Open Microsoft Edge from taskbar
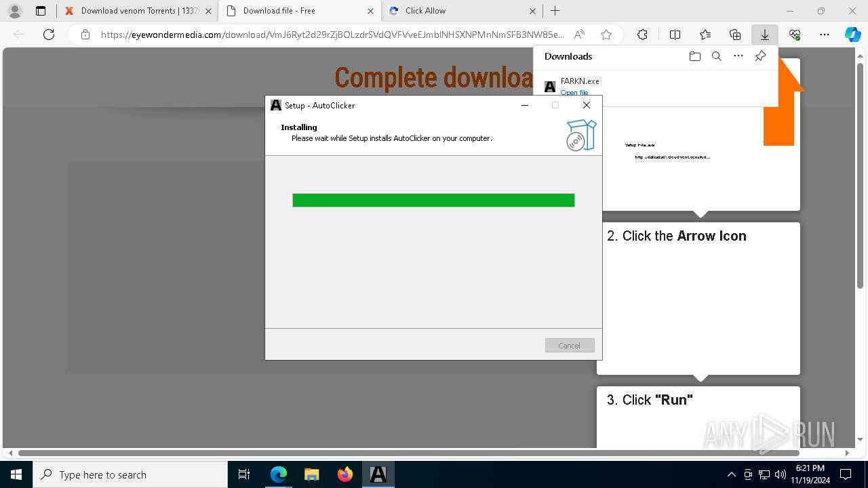The width and height of the screenshot is (868, 488). 279,474
